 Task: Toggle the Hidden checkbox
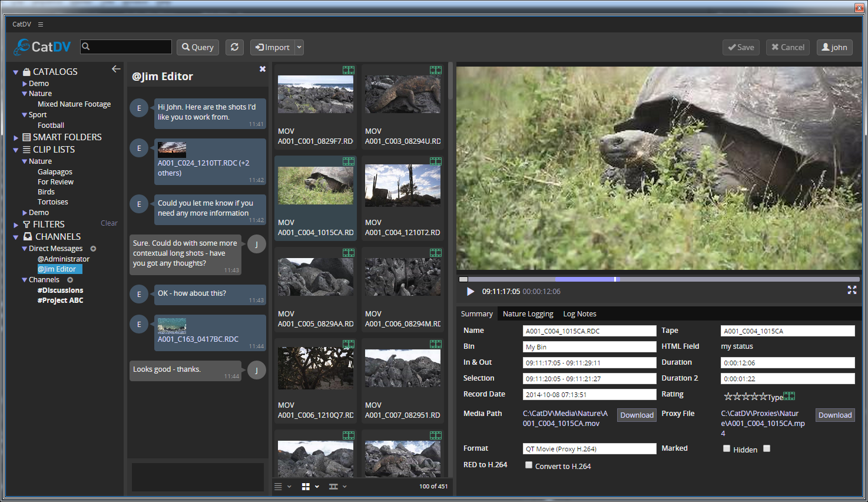click(727, 448)
